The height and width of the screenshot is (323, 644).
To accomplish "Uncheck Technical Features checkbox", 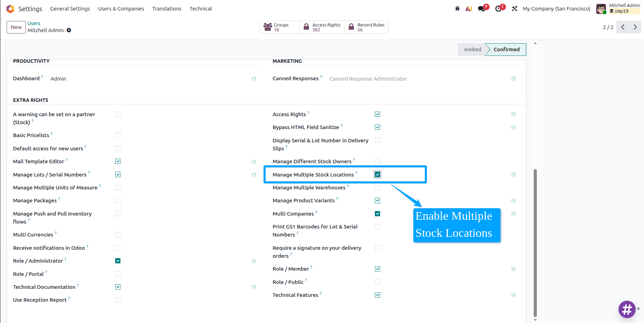I will (x=377, y=295).
